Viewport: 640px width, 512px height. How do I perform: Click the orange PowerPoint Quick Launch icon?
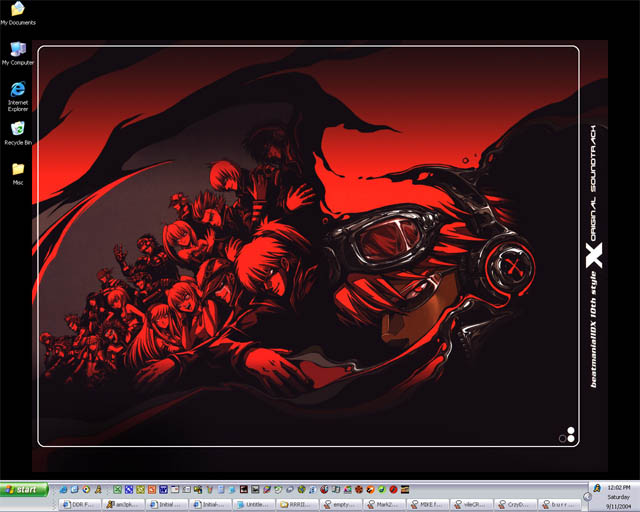coord(152,489)
